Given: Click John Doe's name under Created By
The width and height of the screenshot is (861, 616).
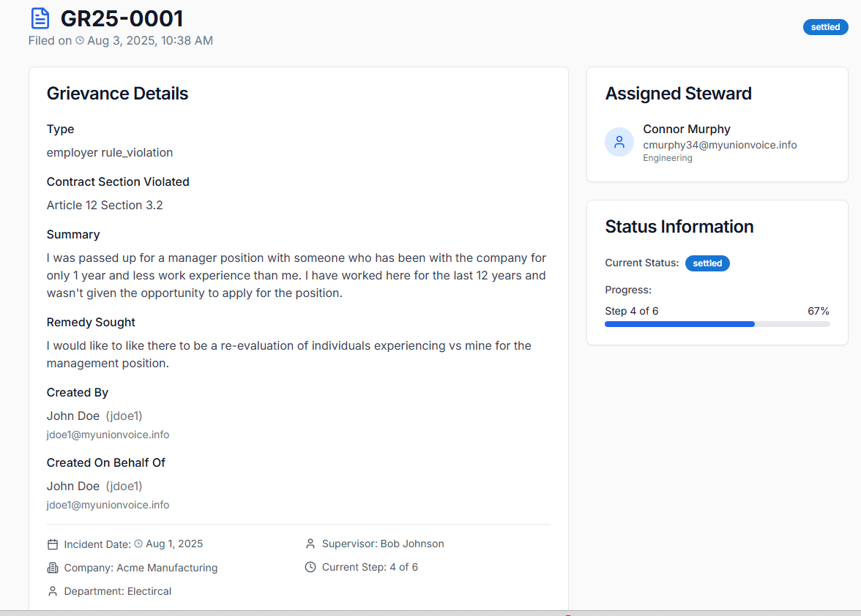Looking at the screenshot, I should pos(72,415).
